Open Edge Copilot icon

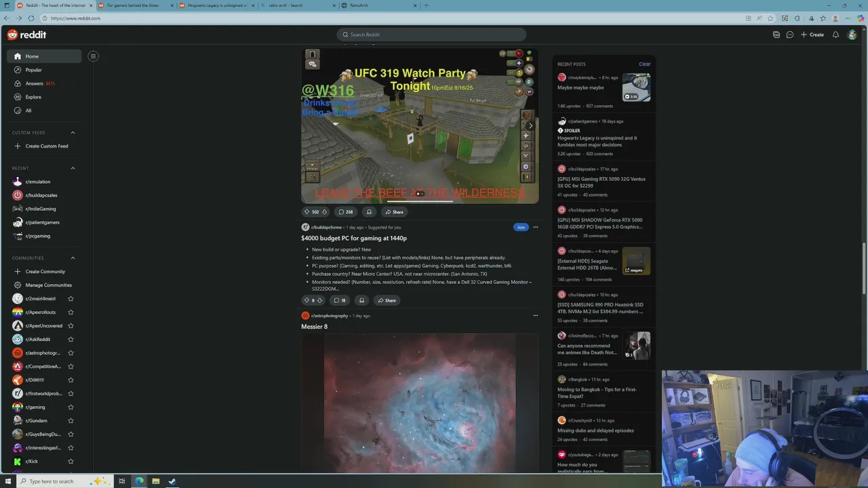861,18
